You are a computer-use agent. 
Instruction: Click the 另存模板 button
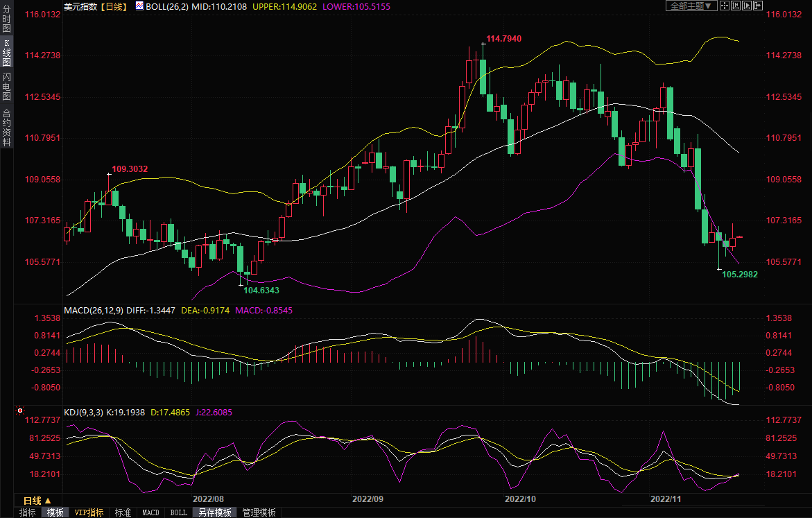[x=214, y=512]
